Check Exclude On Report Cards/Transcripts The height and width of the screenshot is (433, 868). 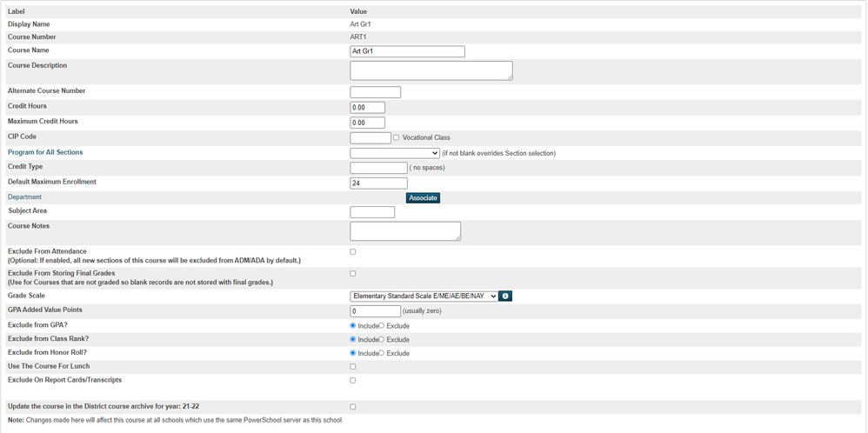(x=353, y=381)
